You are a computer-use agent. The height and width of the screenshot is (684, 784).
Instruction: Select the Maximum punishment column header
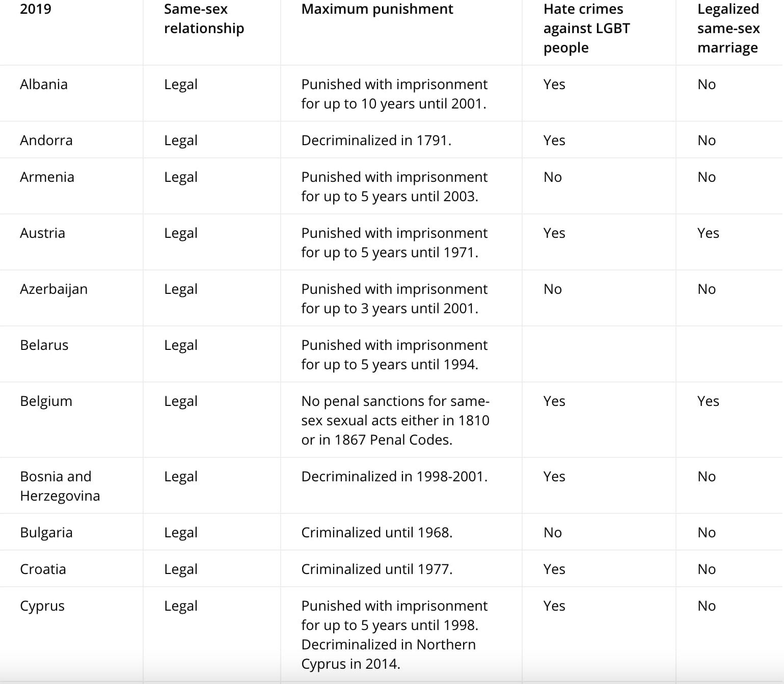point(377,9)
